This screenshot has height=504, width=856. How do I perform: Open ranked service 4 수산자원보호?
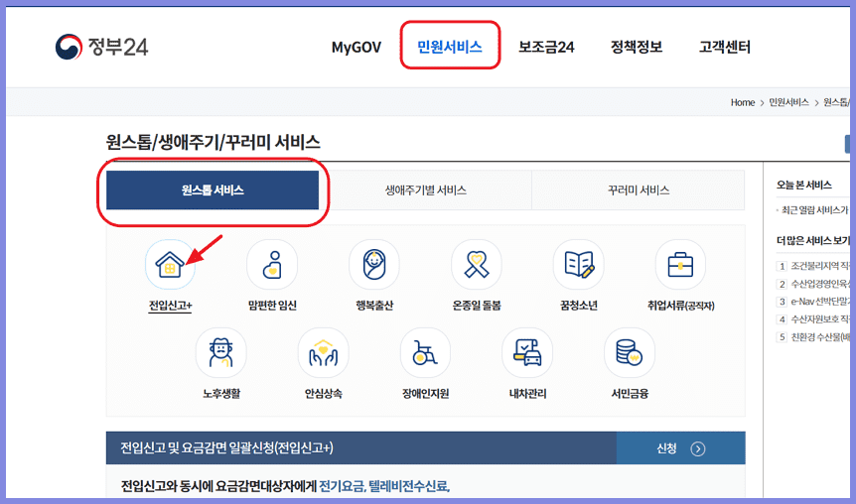coord(813,319)
